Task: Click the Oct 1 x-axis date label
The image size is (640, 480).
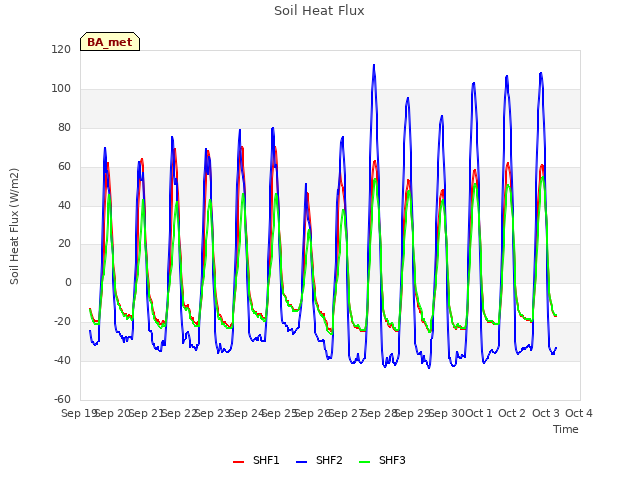Action: 479,413
